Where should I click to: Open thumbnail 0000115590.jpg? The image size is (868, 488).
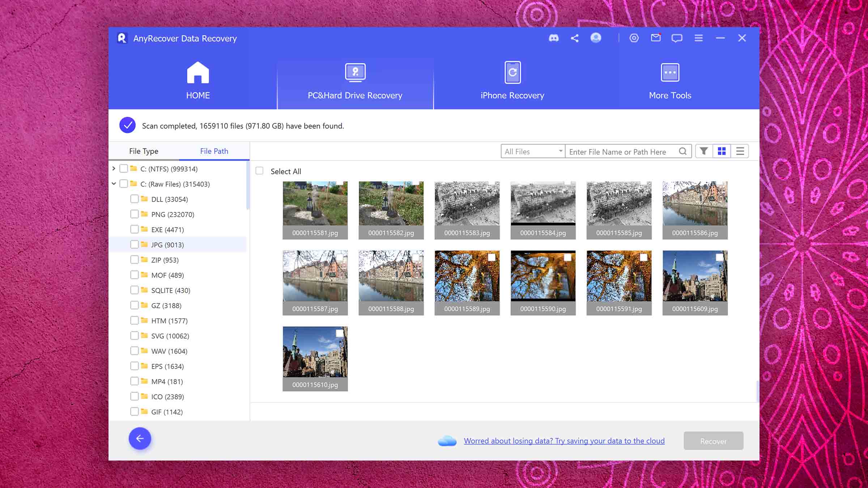(543, 282)
